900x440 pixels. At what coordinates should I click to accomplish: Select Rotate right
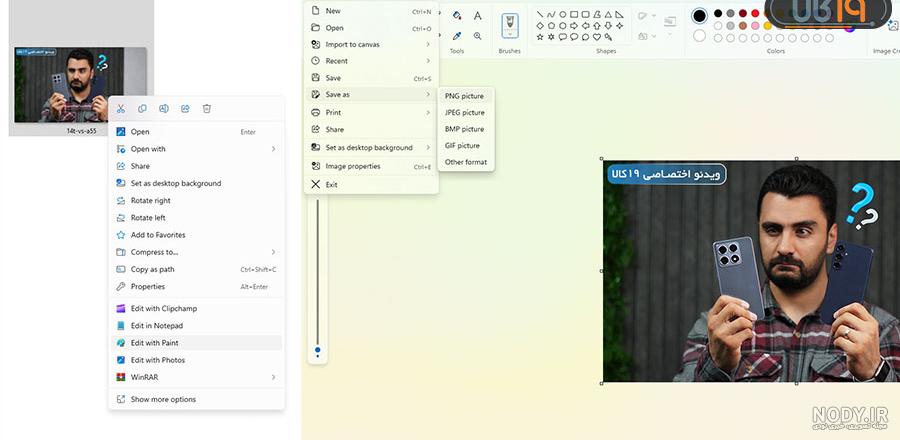(x=196, y=201)
